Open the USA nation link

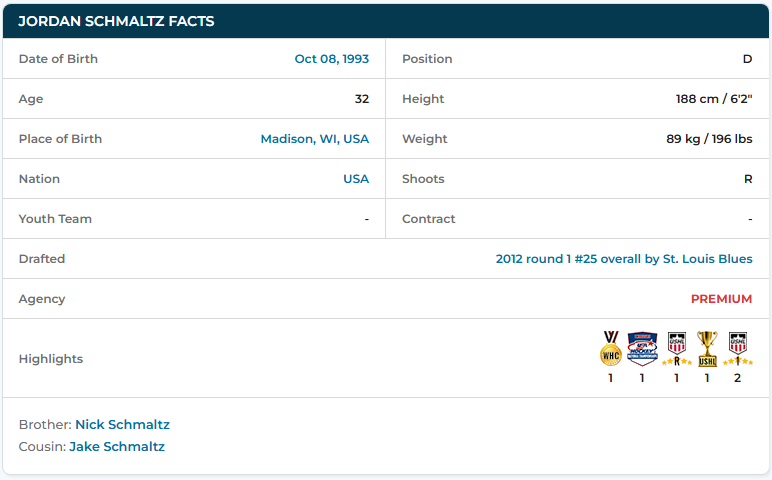click(x=356, y=179)
